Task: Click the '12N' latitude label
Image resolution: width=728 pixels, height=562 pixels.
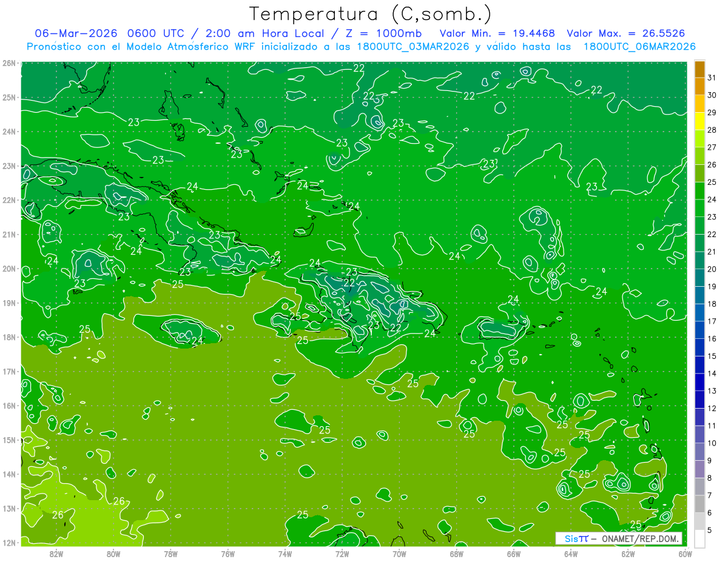Action: 8,543
